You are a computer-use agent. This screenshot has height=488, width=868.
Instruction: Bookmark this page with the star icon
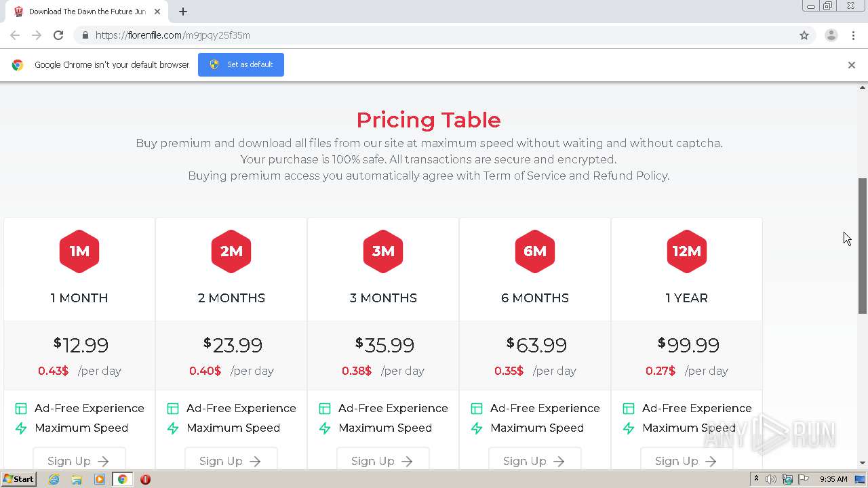point(804,35)
